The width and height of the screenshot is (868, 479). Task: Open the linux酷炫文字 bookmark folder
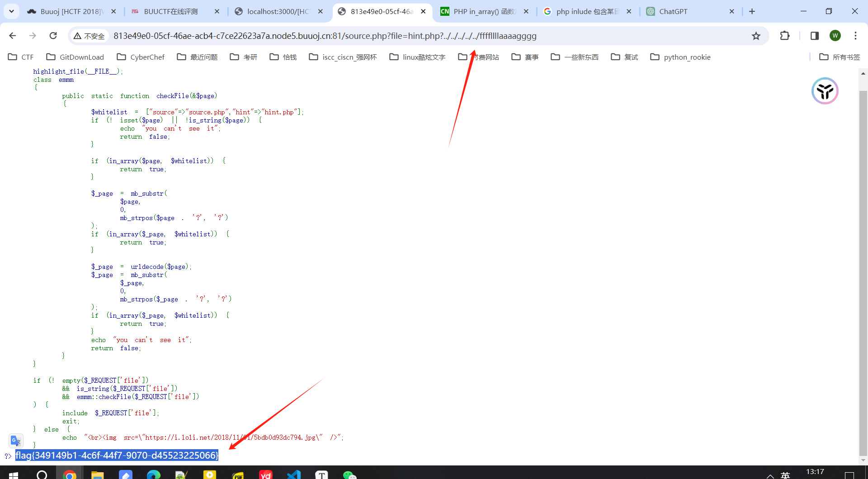[x=417, y=57]
